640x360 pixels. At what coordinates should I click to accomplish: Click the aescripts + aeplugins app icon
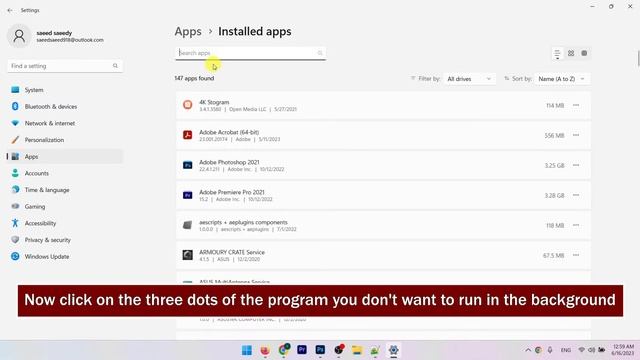pos(187,225)
